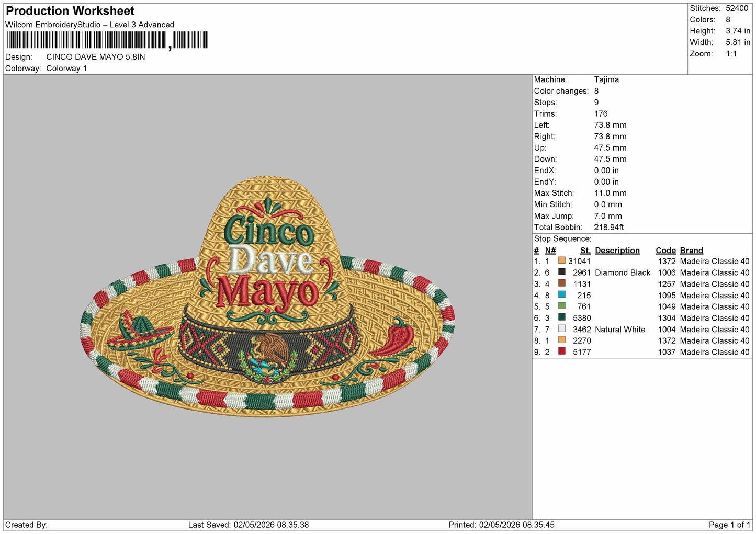756x534 pixels.
Task: Click the St. column header
Action: (x=585, y=251)
